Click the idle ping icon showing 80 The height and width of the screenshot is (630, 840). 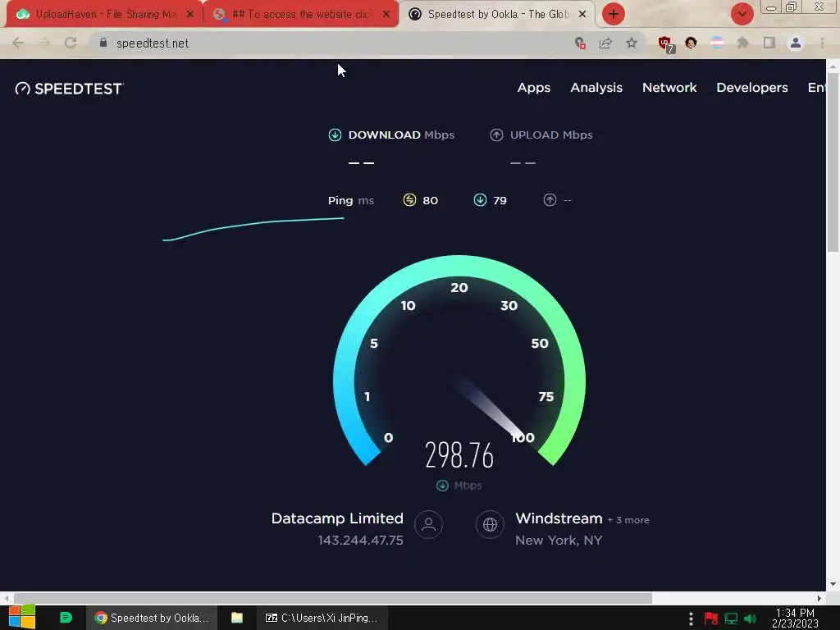pos(409,200)
